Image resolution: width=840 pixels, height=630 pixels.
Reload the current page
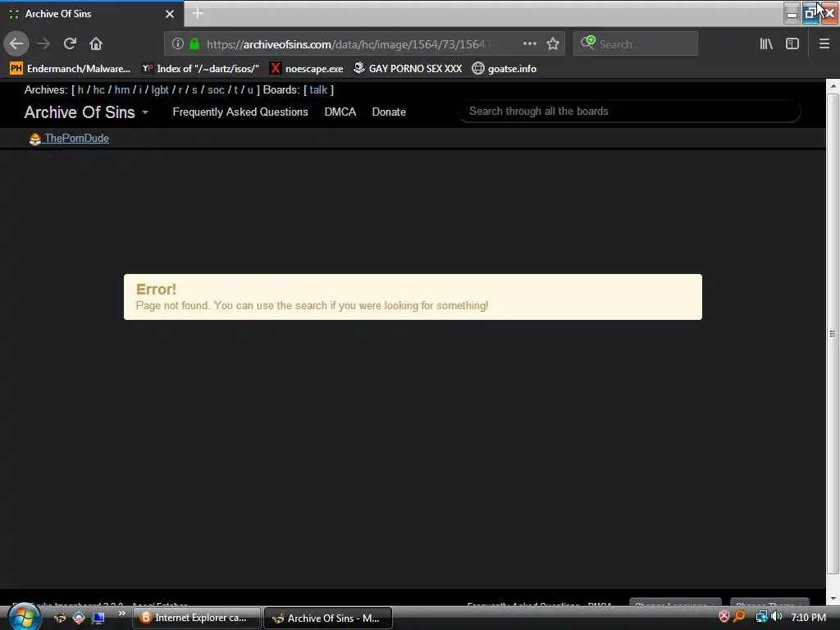[x=71, y=44]
